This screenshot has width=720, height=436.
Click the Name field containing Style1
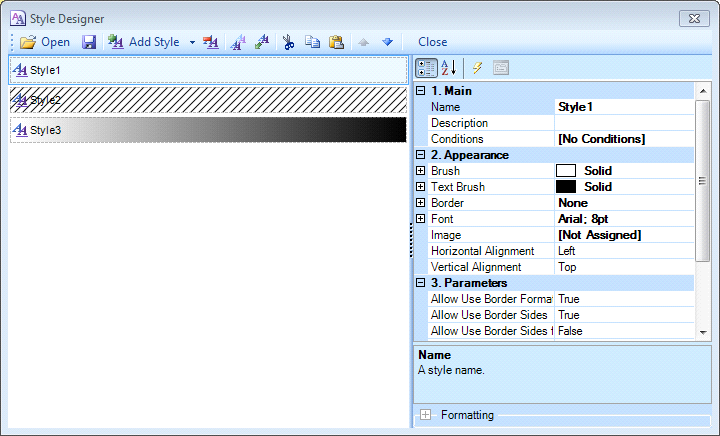tap(623, 106)
